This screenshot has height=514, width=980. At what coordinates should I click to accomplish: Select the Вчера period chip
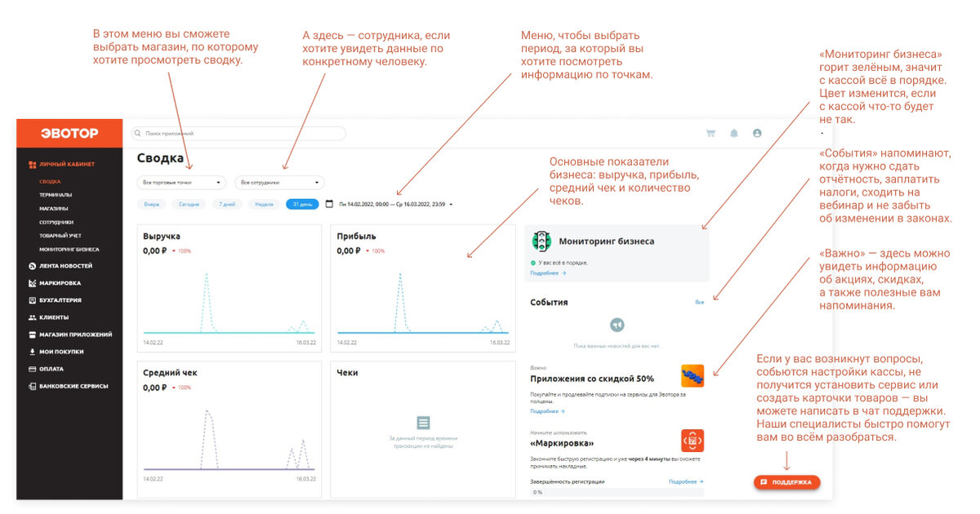click(x=152, y=204)
